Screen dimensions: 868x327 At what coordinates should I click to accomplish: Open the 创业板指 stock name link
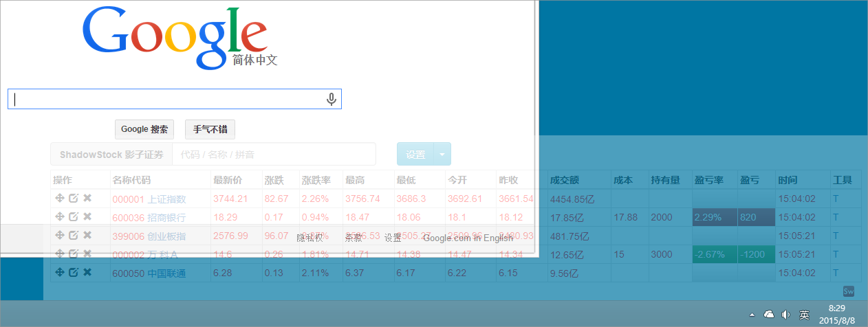167,236
